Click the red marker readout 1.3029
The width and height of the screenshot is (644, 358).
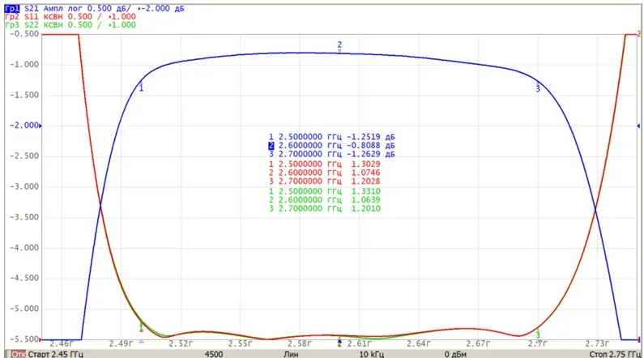click(365, 164)
